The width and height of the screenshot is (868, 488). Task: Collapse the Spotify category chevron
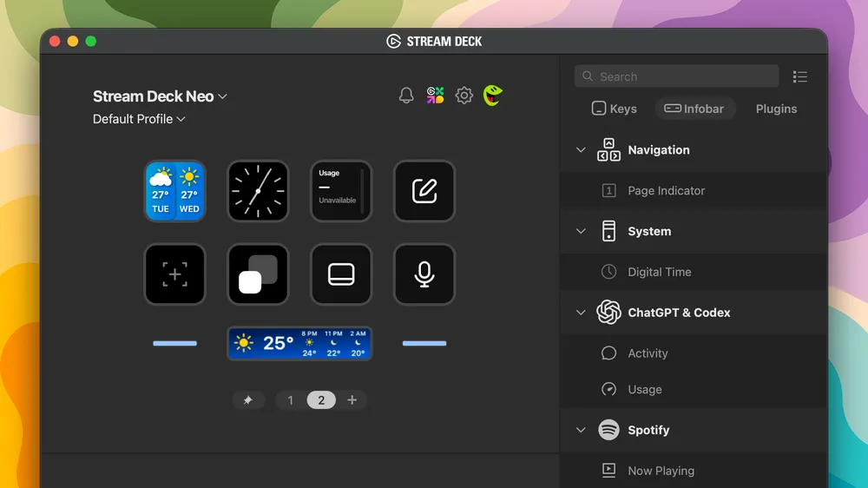click(581, 431)
